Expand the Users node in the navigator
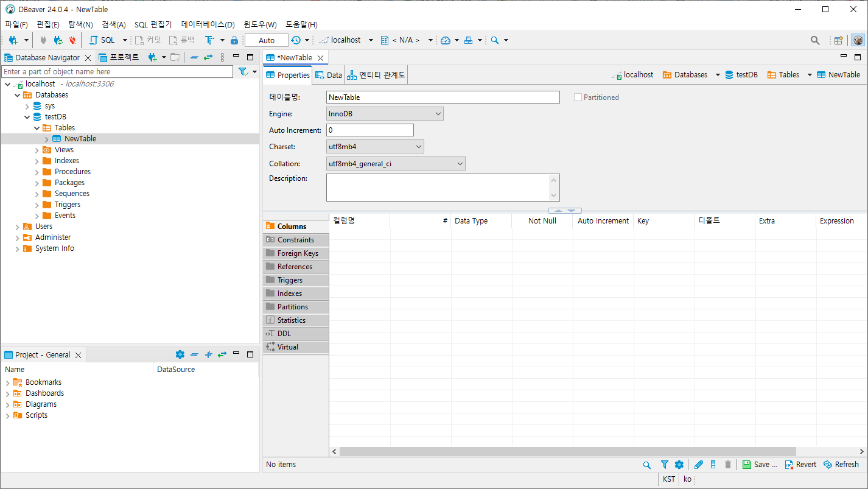Screen dimensions: 868x489 click(x=17, y=227)
